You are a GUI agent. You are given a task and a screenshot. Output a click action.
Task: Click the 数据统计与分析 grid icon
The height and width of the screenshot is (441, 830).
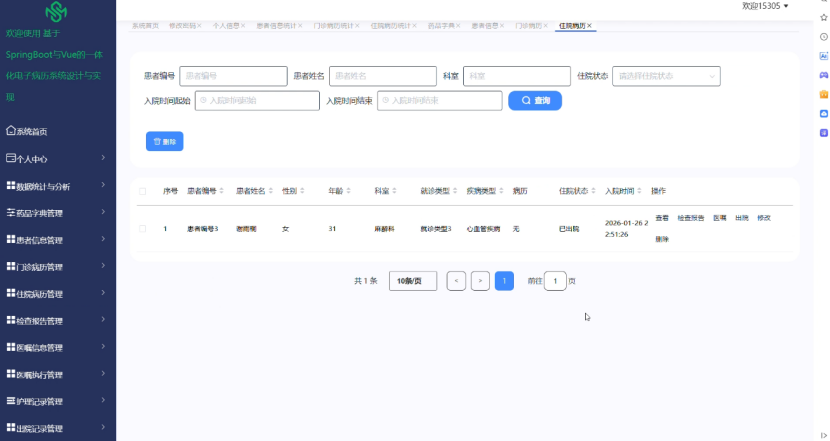(x=11, y=185)
